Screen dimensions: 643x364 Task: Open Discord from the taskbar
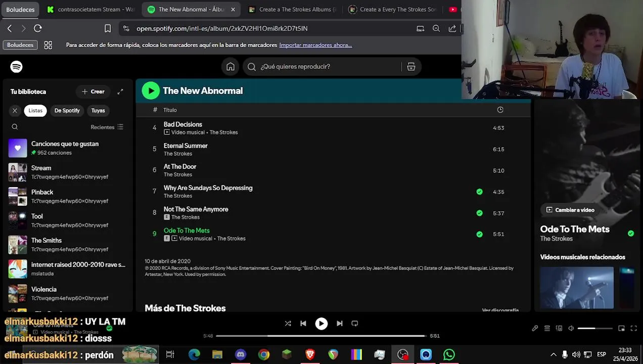[241, 355]
